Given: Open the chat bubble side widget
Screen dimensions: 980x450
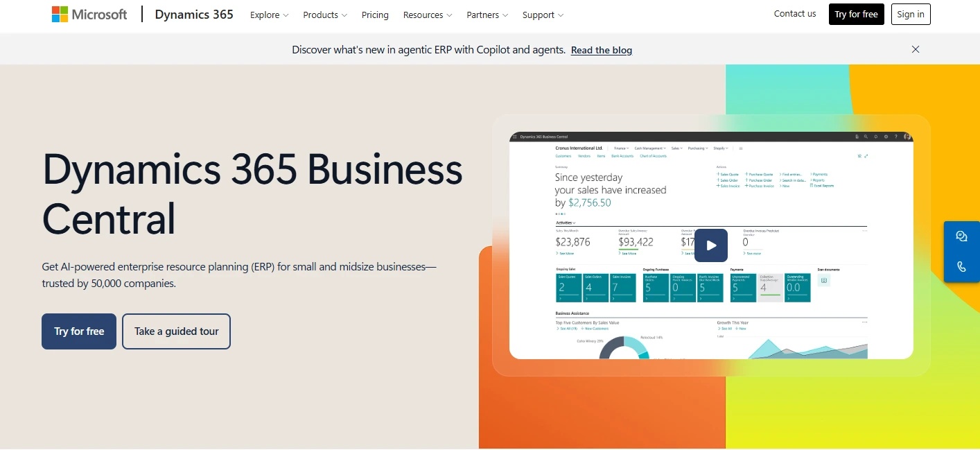Looking at the screenshot, I should coord(961,236).
